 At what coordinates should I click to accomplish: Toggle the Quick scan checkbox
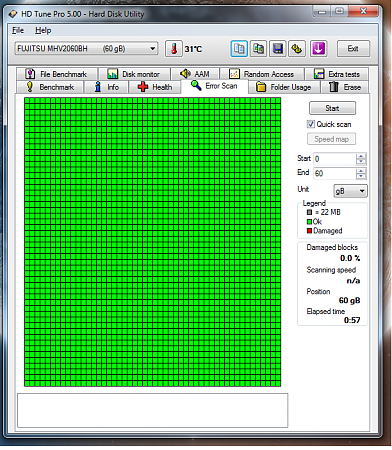pos(311,124)
